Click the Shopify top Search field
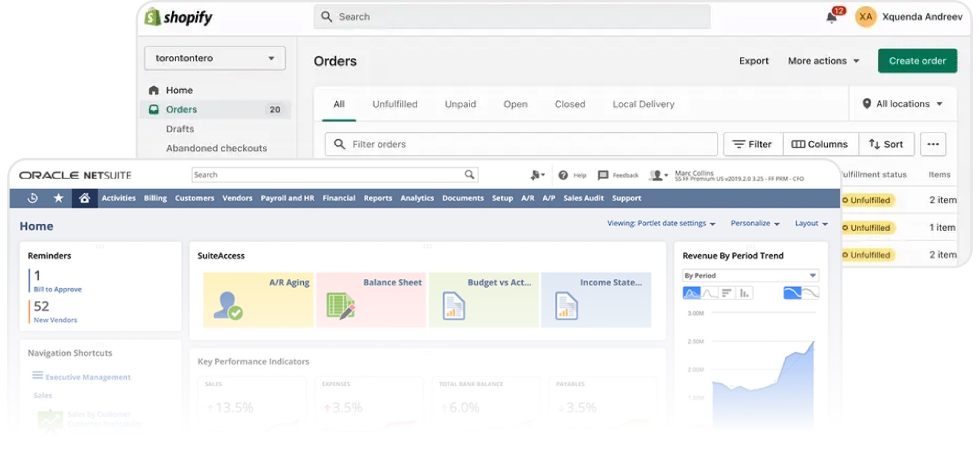980x470 pixels. click(512, 17)
